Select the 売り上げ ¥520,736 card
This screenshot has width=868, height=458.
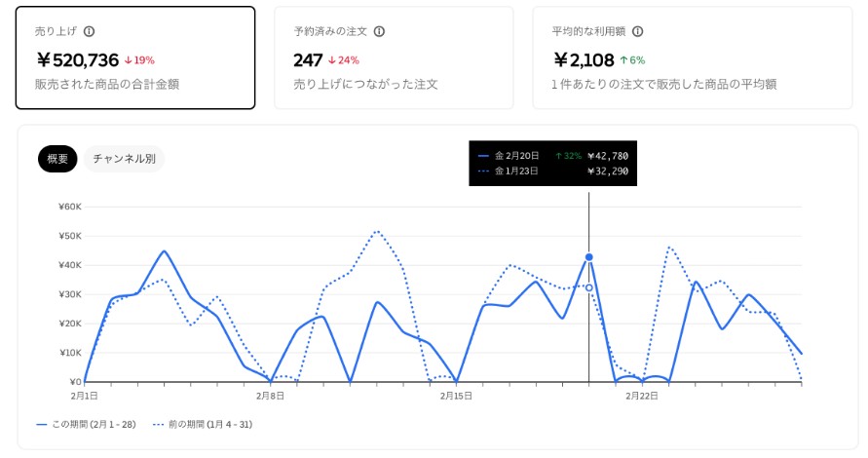[x=135, y=57]
